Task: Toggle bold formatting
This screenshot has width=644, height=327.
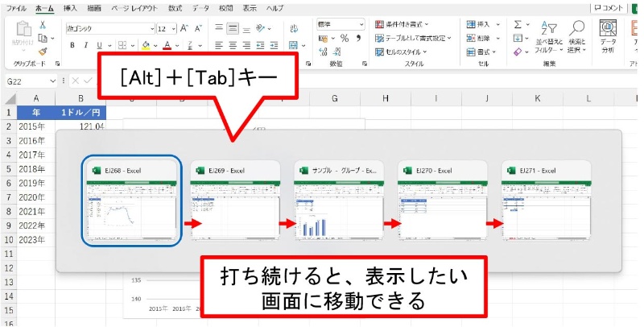Action: [72, 45]
